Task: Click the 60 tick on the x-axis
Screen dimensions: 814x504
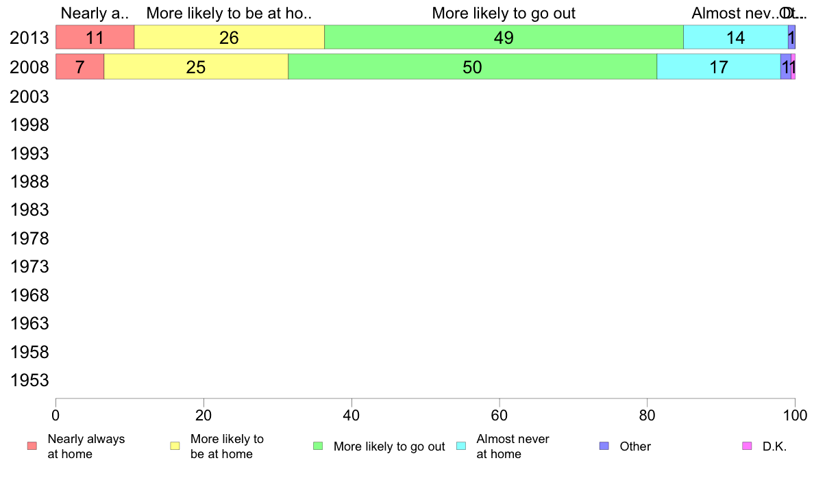Action: pos(499,415)
